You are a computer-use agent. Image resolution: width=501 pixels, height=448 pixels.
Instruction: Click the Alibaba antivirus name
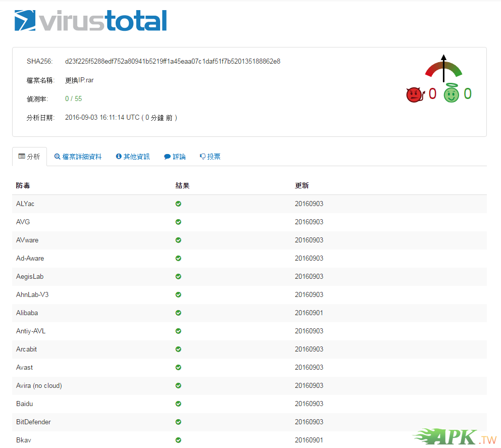tap(27, 313)
